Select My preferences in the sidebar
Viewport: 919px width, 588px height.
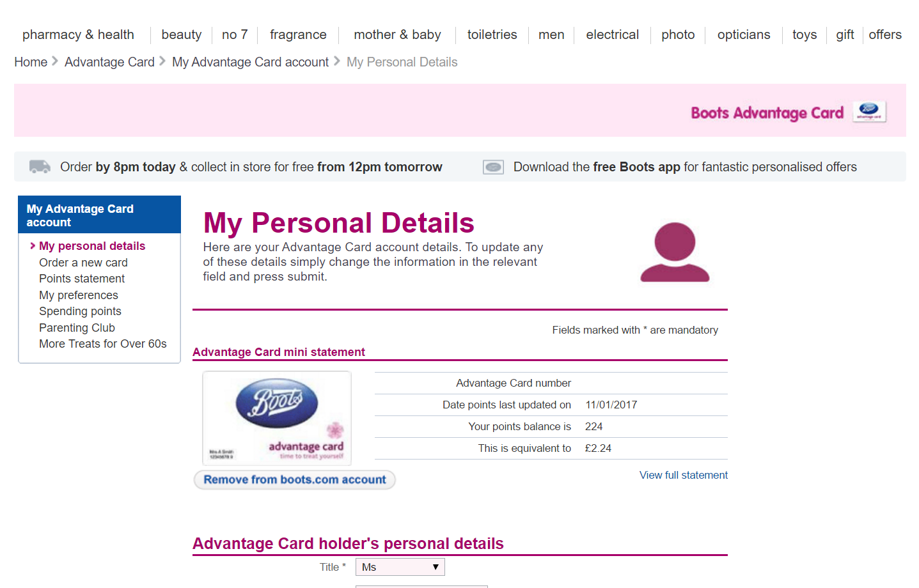[78, 295]
